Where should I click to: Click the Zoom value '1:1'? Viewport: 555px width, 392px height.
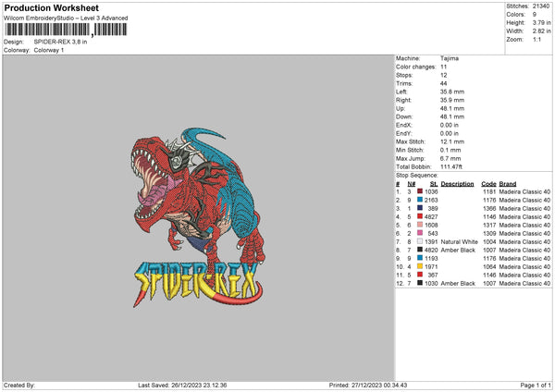click(x=536, y=39)
